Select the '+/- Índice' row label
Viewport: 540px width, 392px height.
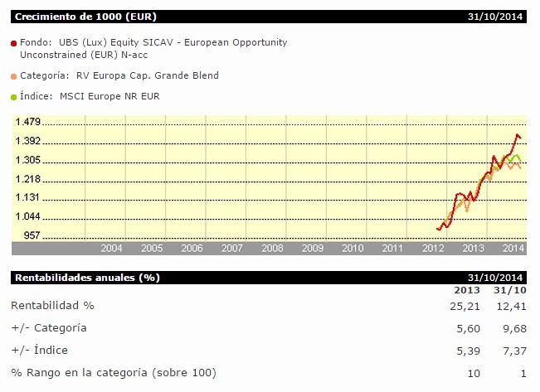click(40, 351)
